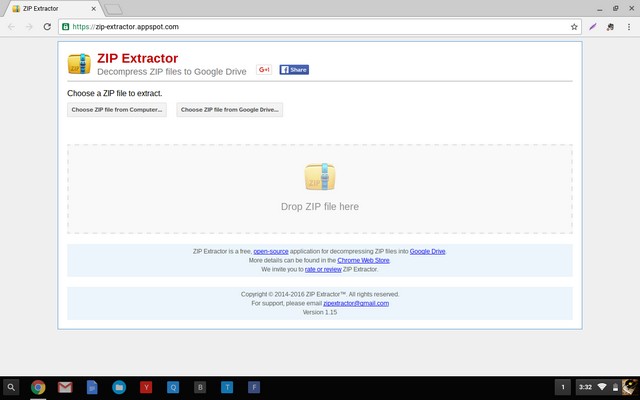Screen dimensions: 640x400
Task: Email zipextractor@gmail.com support link
Action: point(356,303)
